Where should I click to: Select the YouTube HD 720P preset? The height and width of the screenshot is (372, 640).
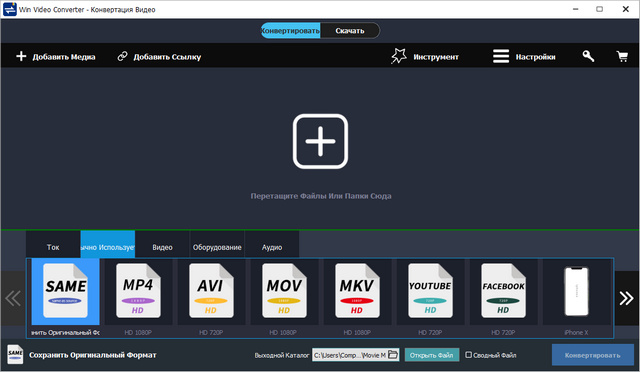coord(430,292)
